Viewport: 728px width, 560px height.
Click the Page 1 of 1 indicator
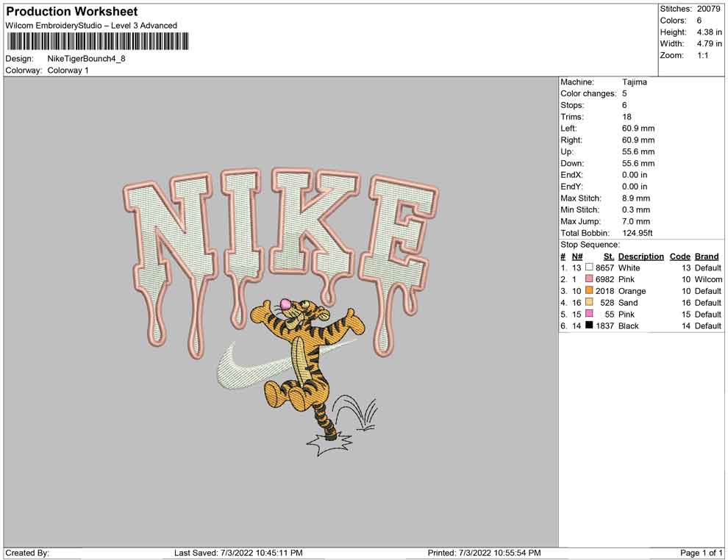coord(701,553)
